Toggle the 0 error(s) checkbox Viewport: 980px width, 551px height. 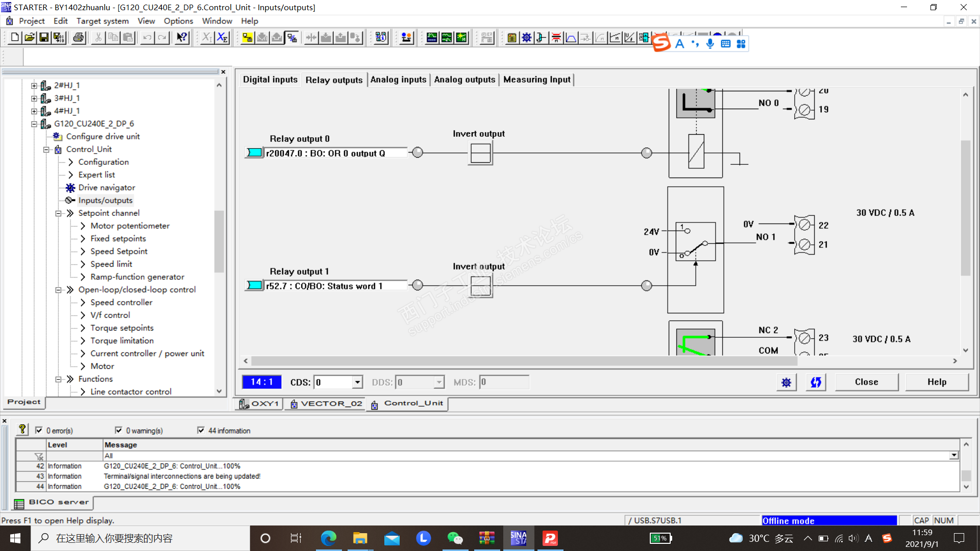pyautogui.click(x=39, y=430)
